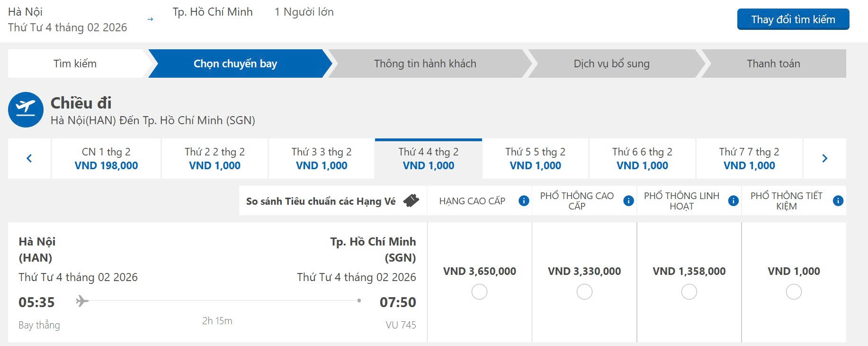Pick the VND 1,000 saver fare radio
Viewport: 868px width, 346px height.
click(794, 291)
